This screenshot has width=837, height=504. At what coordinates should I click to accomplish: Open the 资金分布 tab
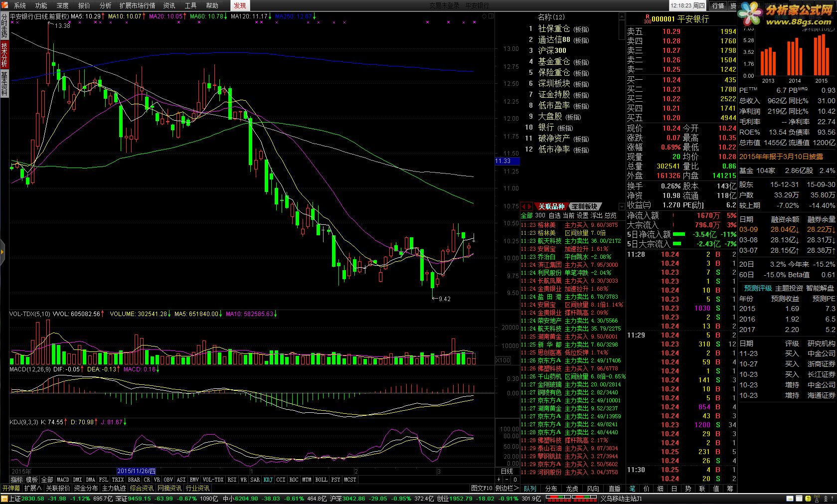[86, 488]
